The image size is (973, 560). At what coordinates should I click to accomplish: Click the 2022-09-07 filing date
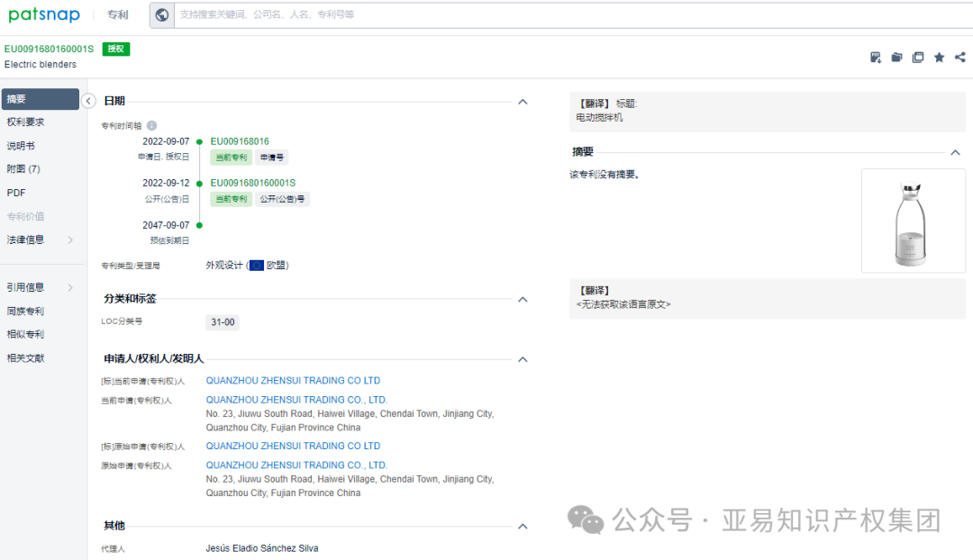point(166,141)
